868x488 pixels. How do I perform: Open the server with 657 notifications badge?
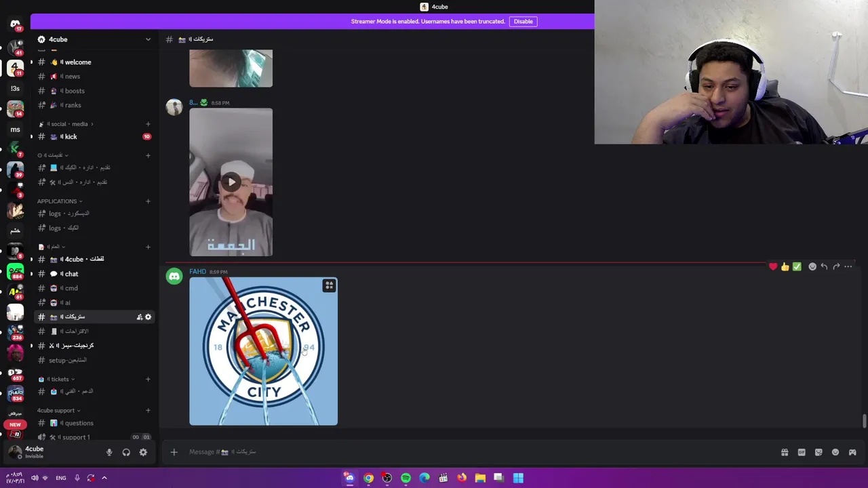tap(15, 373)
